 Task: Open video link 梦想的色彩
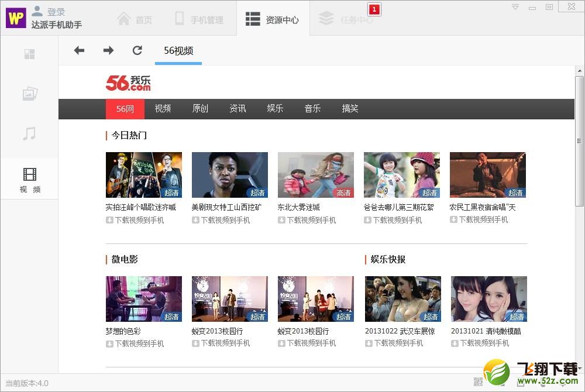pyautogui.click(x=123, y=331)
